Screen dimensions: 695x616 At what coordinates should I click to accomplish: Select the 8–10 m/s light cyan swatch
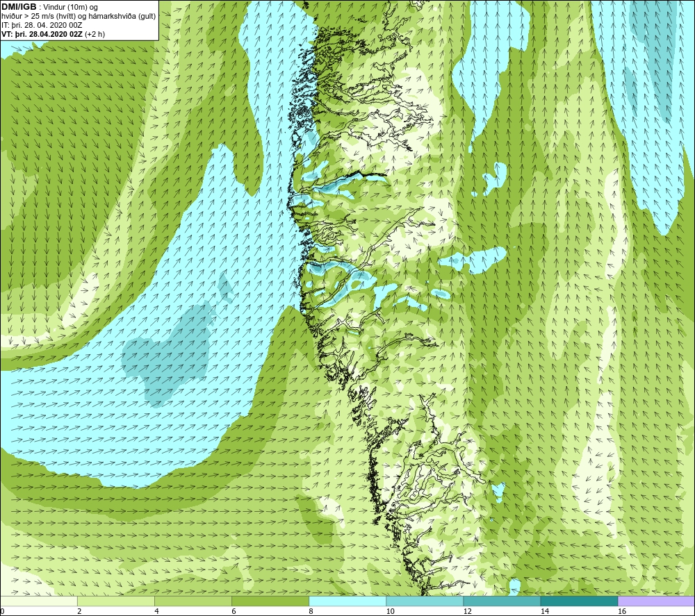point(347,601)
